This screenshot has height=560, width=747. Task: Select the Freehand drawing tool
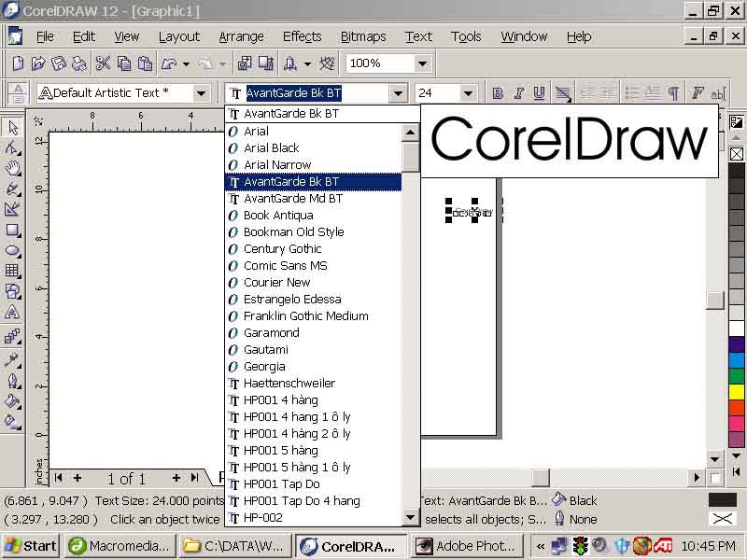point(13,189)
